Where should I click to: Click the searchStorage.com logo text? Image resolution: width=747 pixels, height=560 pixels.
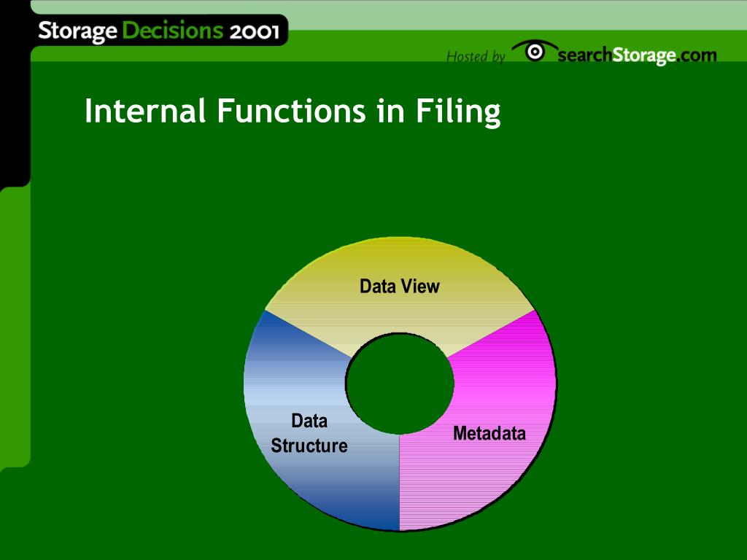(637, 55)
